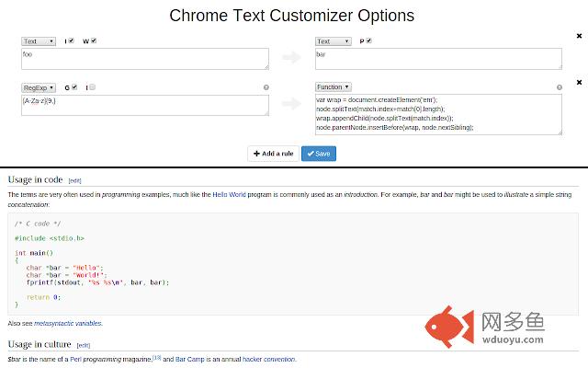Click the Chrome Text Customizer Options title
This screenshot has height=368, width=588.
click(292, 16)
